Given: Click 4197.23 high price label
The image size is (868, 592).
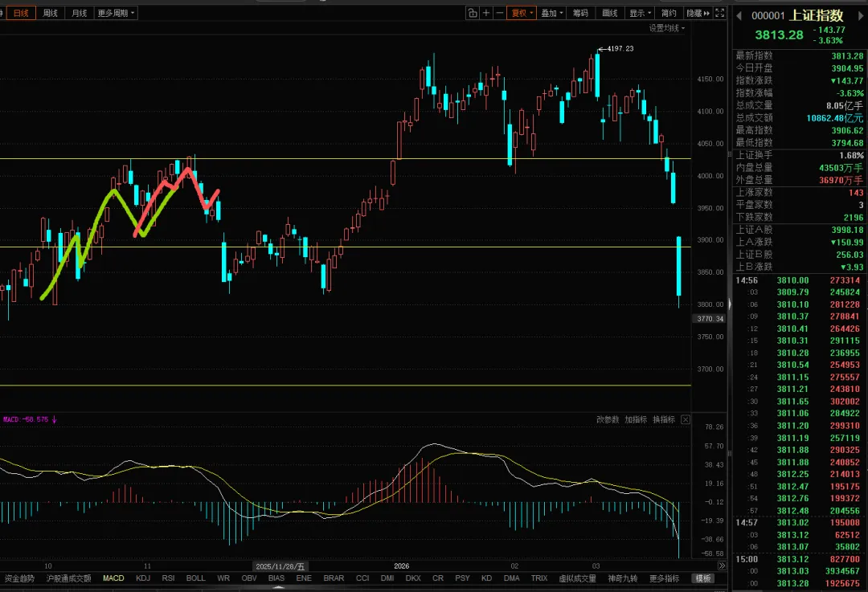Looking at the screenshot, I should [620, 49].
